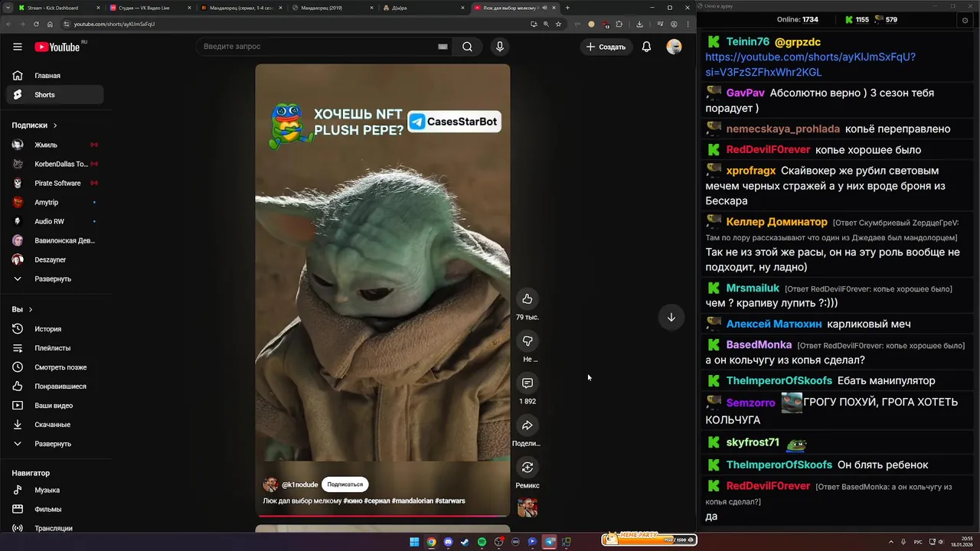Viewport: 980px width, 551px height.
Task: Click the #starwars hashtag
Action: click(450, 500)
